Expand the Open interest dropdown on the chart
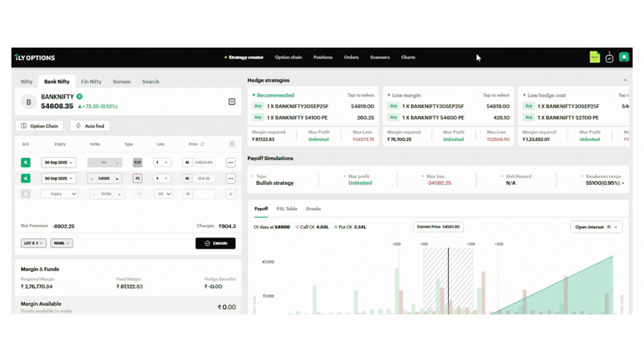The image size is (644, 362). (596, 227)
